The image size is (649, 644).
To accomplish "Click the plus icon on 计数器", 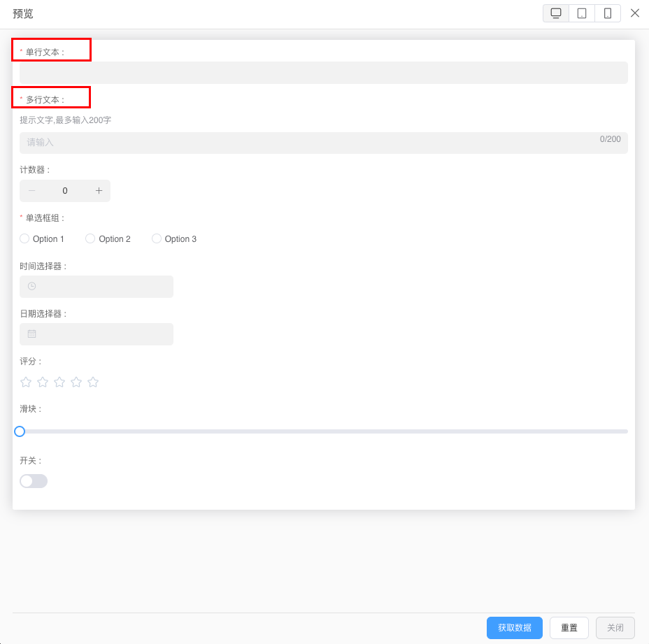I will coord(99,191).
